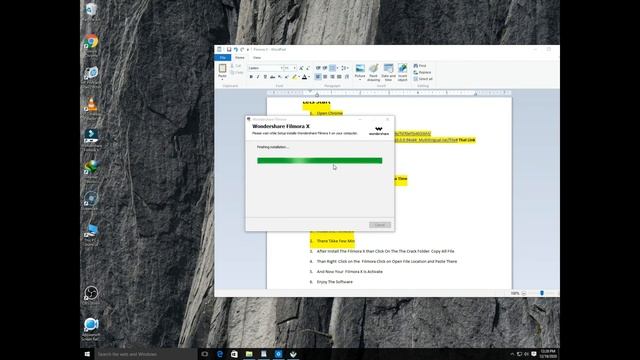Click the green installation progress bar
The image size is (640, 360).
coord(320,160)
